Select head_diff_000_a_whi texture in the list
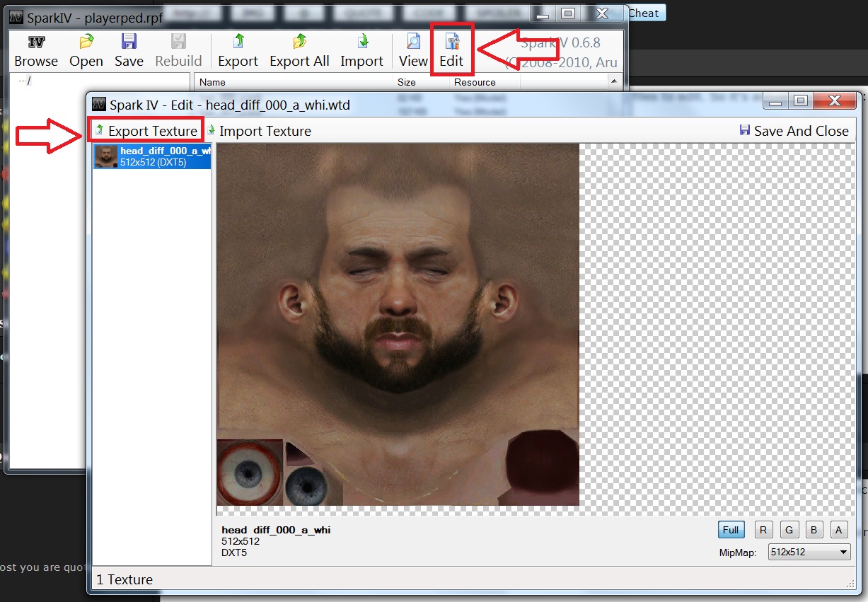Viewport: 868px width, 602px height. click(152, 156)
